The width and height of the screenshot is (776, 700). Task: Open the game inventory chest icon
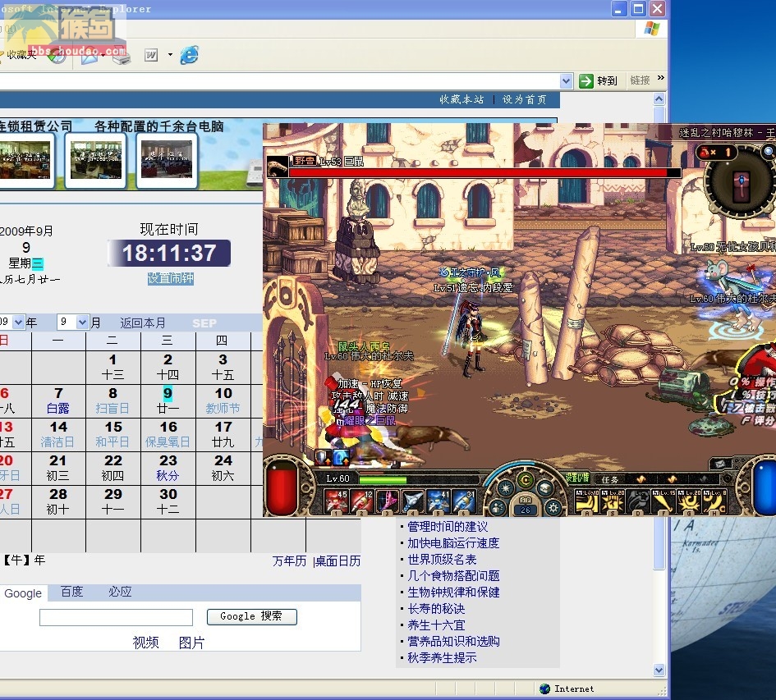[x=544, y=489]
